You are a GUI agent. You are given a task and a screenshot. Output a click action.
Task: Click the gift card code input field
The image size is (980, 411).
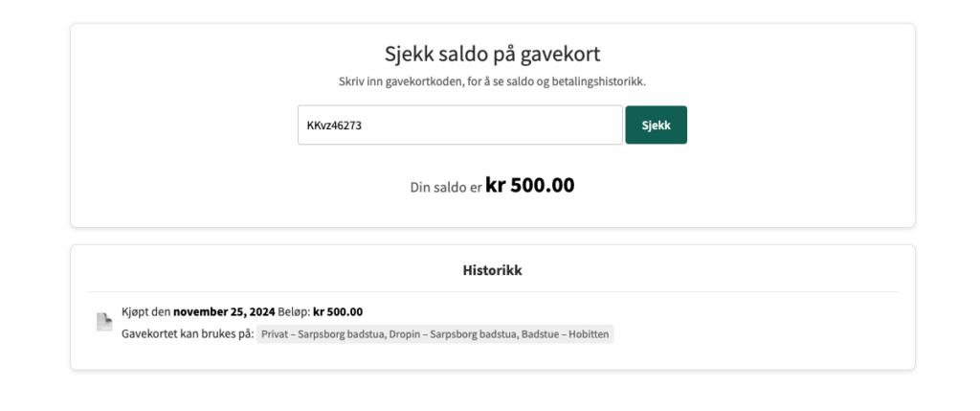[459, 126]
